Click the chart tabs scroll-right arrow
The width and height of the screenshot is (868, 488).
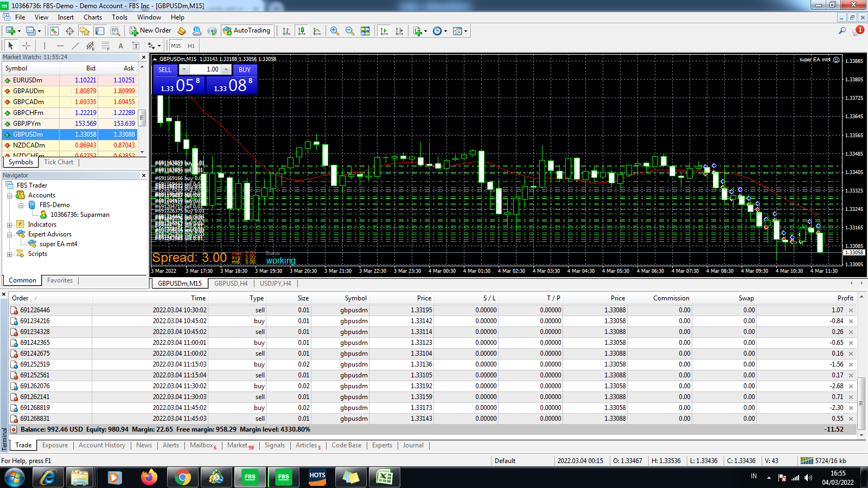[861, 283]
